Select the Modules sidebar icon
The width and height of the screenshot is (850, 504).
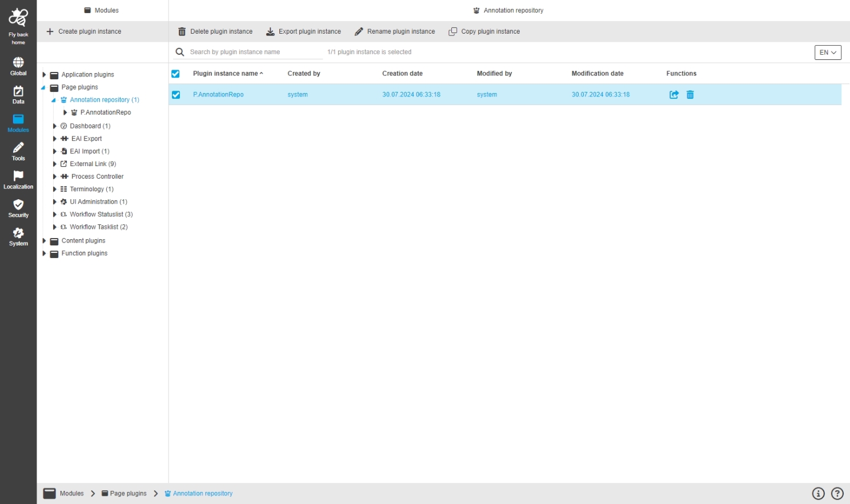coord(18,119)
